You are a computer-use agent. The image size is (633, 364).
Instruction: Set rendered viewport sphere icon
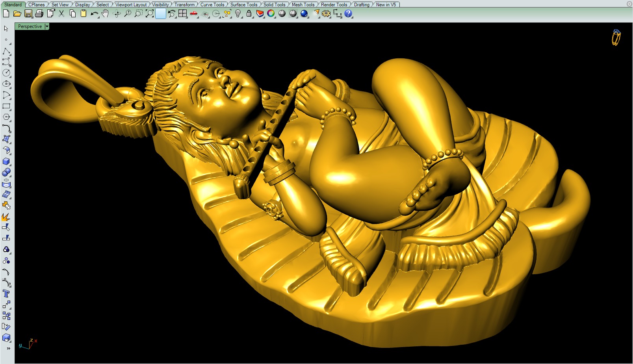click(x=293, y=13)
